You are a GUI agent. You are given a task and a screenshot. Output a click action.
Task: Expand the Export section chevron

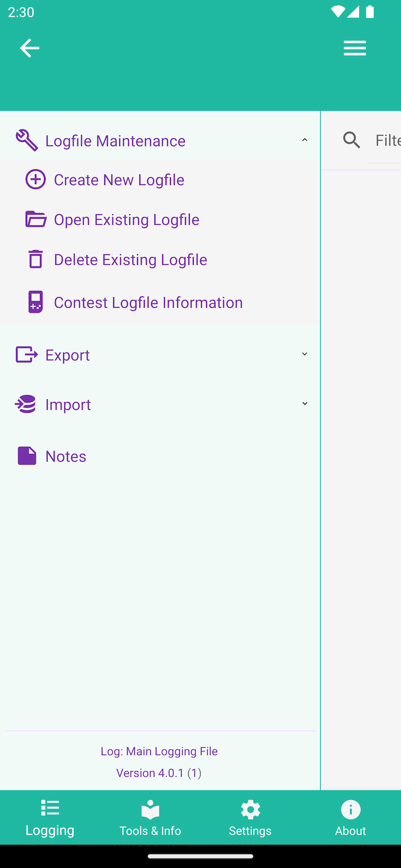(305, 354)
